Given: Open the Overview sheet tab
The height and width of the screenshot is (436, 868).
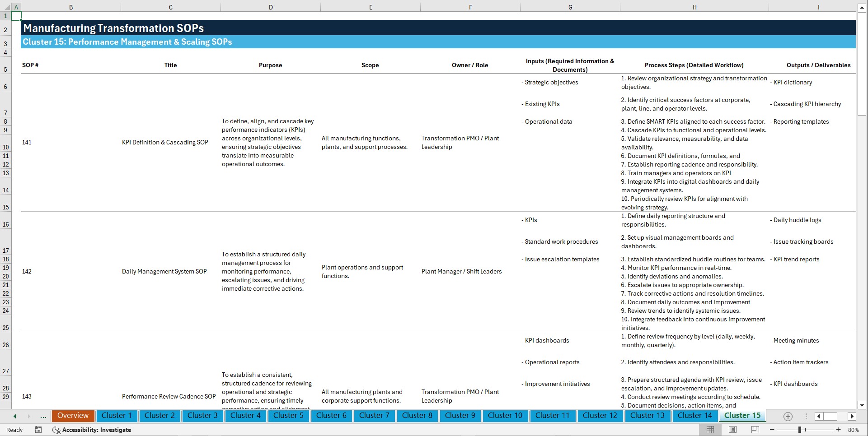Looking at the screenshot, I should [x=73, y=416].
